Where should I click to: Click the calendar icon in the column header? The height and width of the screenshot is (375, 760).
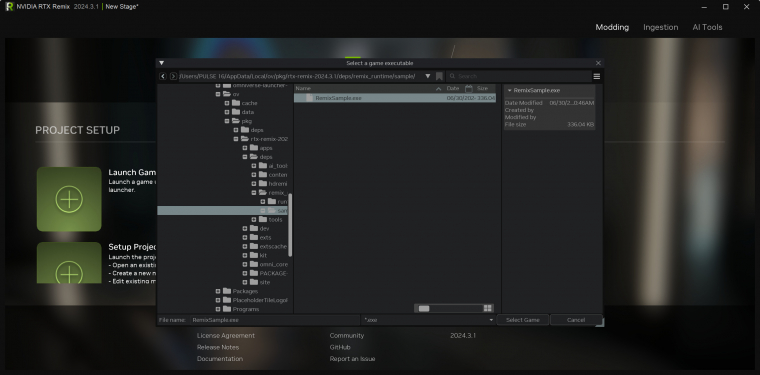(x=469, y=89)
